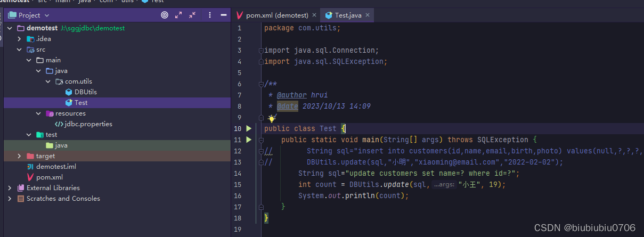Open DBUtils class in project tree

click(x=85, y=92)
